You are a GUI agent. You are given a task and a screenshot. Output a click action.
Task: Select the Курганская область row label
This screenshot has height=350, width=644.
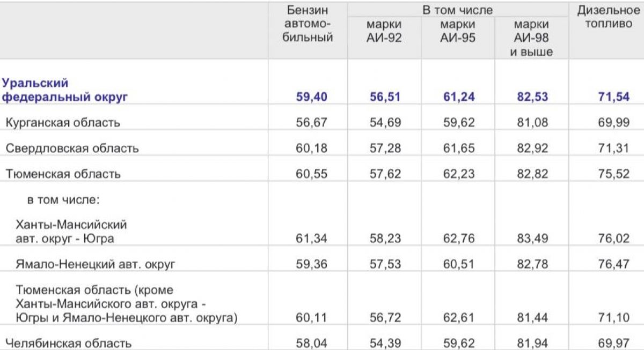63,122
